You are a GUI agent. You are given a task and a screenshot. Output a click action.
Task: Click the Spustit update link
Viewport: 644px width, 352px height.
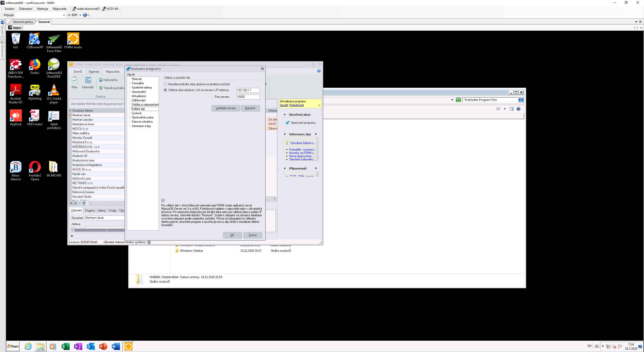284,105
